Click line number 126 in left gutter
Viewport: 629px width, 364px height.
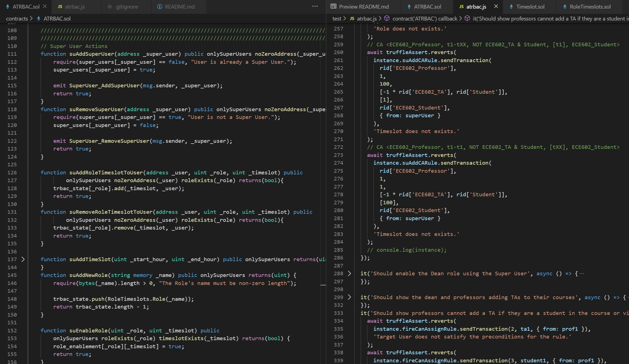tap(12, 172)
